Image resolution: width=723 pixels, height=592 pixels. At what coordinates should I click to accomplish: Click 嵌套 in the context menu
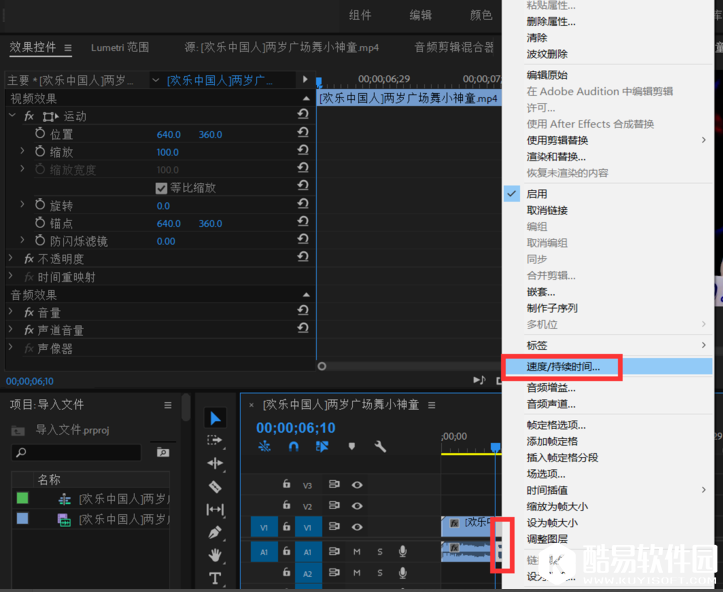[542, 292]
